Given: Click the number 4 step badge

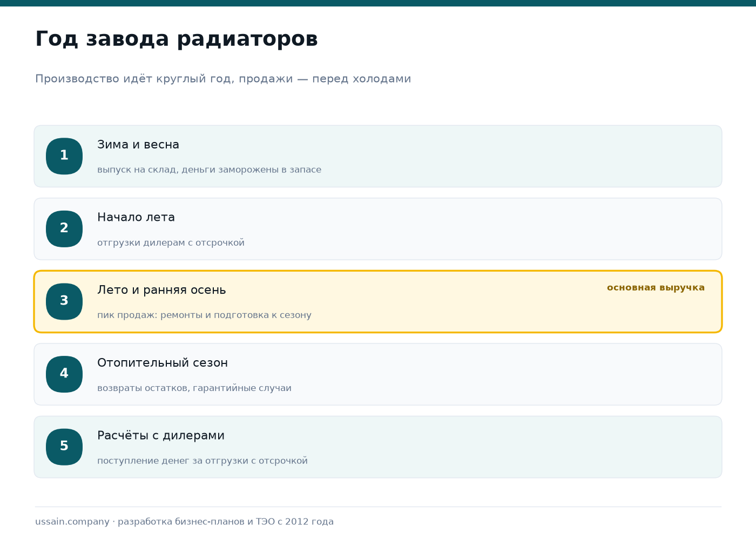Looking at the screenshot, I should point(64,374).
